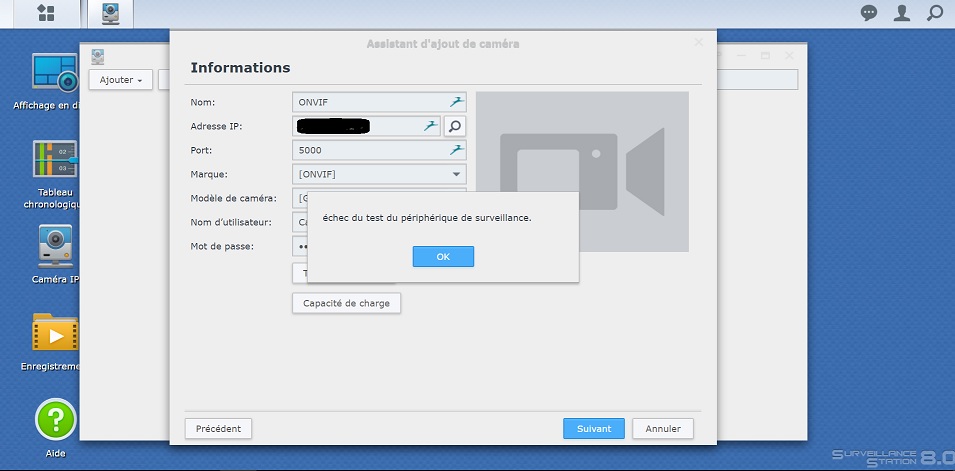Click the Annuler button
The width and height of the screenshot is (955, 471).
click(x=663, y=428)
